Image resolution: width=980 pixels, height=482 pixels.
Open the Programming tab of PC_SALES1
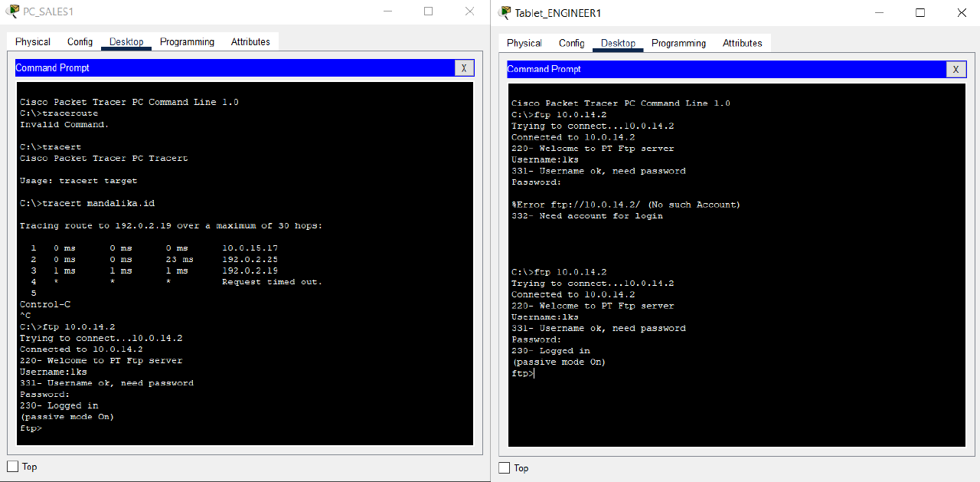pyautogui.click(x=187, y=42)
